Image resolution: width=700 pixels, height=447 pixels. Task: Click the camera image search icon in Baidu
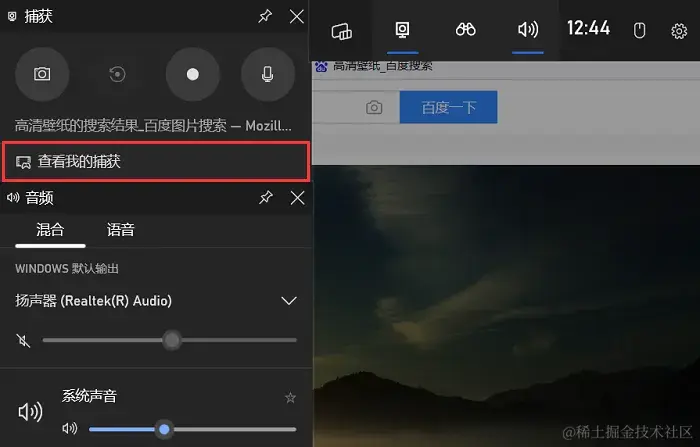pyautogui.click(x=374, y=108)
